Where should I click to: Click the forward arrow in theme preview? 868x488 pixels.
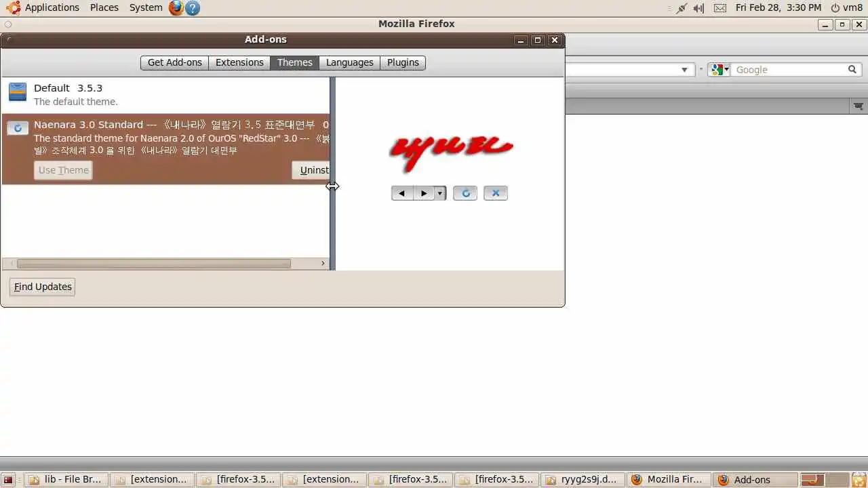coord(424,193)
